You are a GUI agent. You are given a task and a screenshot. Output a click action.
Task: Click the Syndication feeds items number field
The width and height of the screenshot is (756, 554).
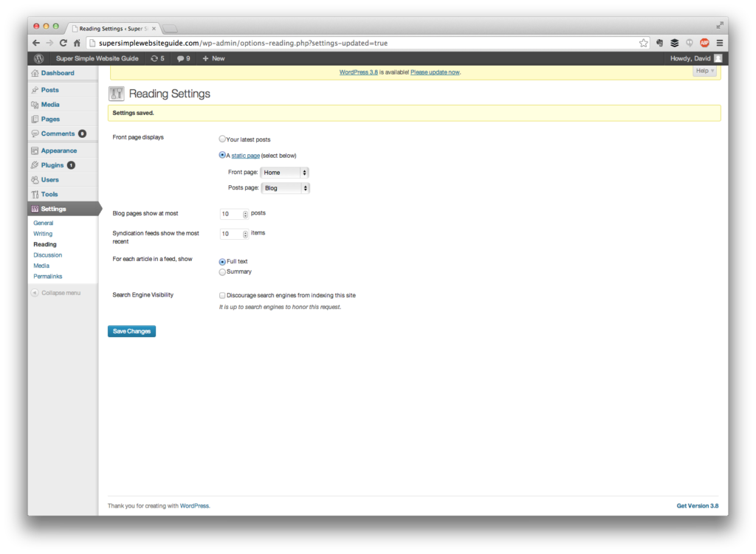[x=234, y=234]
